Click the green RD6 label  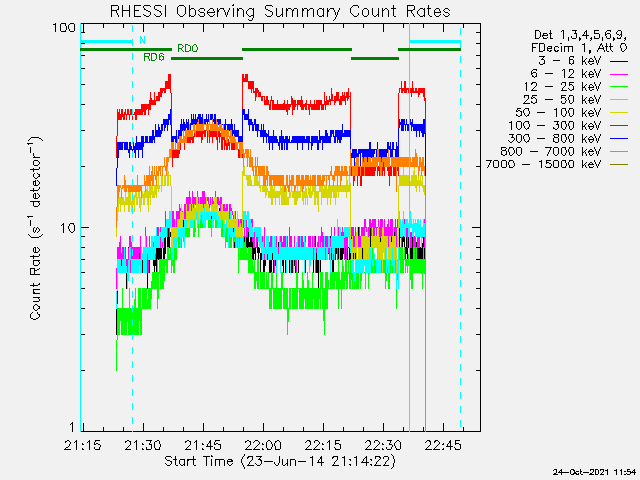(x=153, y=58)
